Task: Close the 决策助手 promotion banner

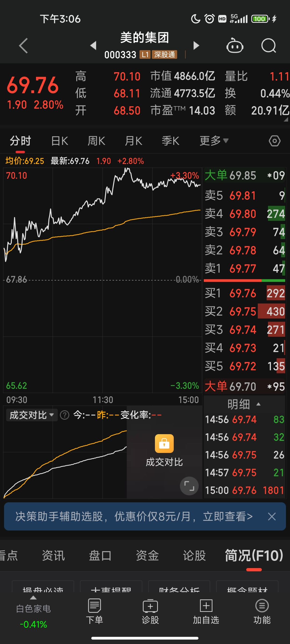Action: (x=272, y=517)
